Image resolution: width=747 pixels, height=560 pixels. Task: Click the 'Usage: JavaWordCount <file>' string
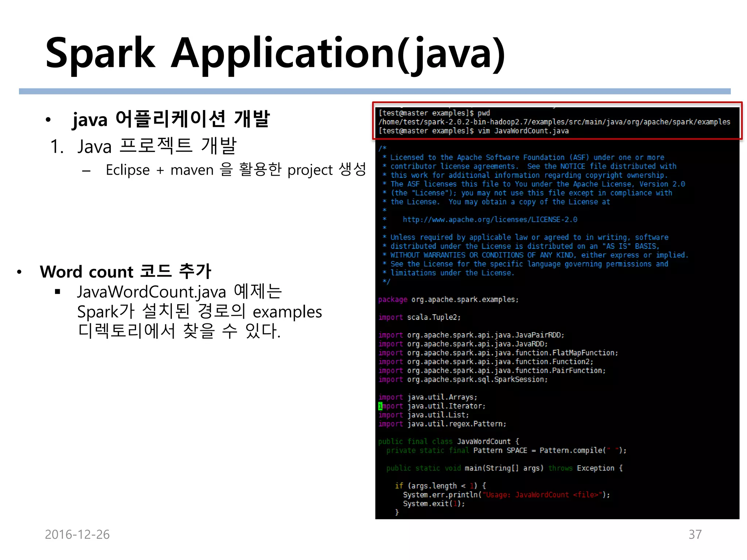[x=542, y=495]
